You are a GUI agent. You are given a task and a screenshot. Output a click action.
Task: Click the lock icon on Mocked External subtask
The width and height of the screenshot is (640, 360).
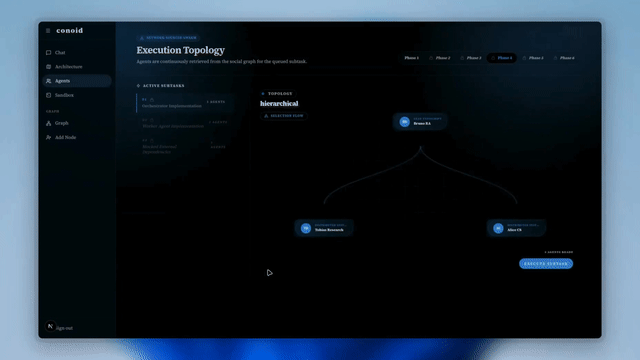pos(152,140)
